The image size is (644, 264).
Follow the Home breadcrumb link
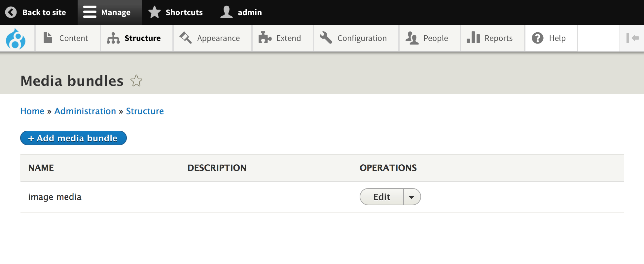tap(32, 111)
